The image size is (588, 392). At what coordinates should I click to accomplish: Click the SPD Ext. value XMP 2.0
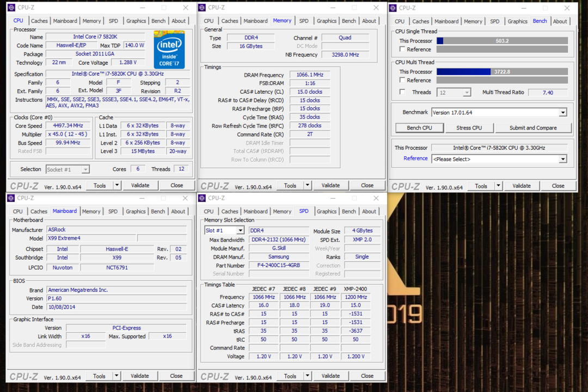362,240
